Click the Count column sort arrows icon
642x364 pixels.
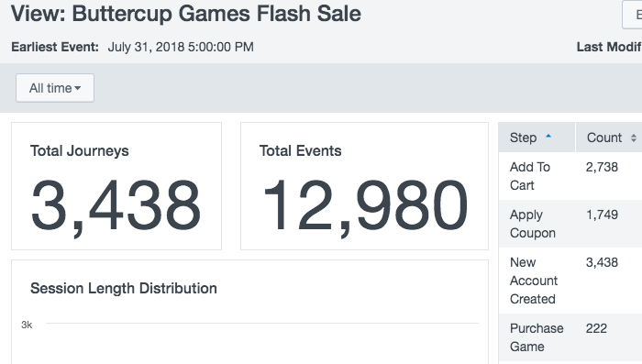pyautogui.click(x=634, y=138)
